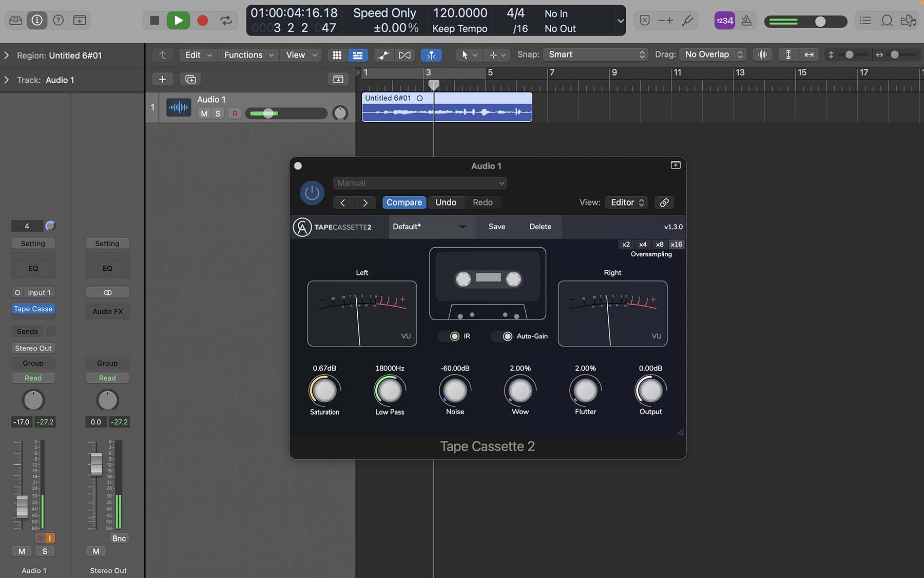Click the add track plus button
The width and height of the screenshot is (924, 578).
coord(162,79)
